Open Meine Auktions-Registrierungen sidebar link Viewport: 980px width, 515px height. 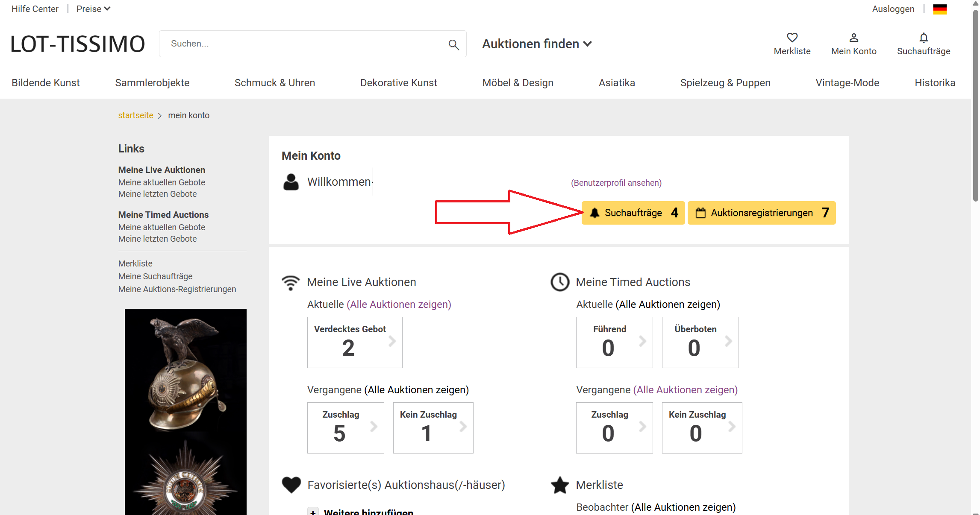(x=177, y=289)
